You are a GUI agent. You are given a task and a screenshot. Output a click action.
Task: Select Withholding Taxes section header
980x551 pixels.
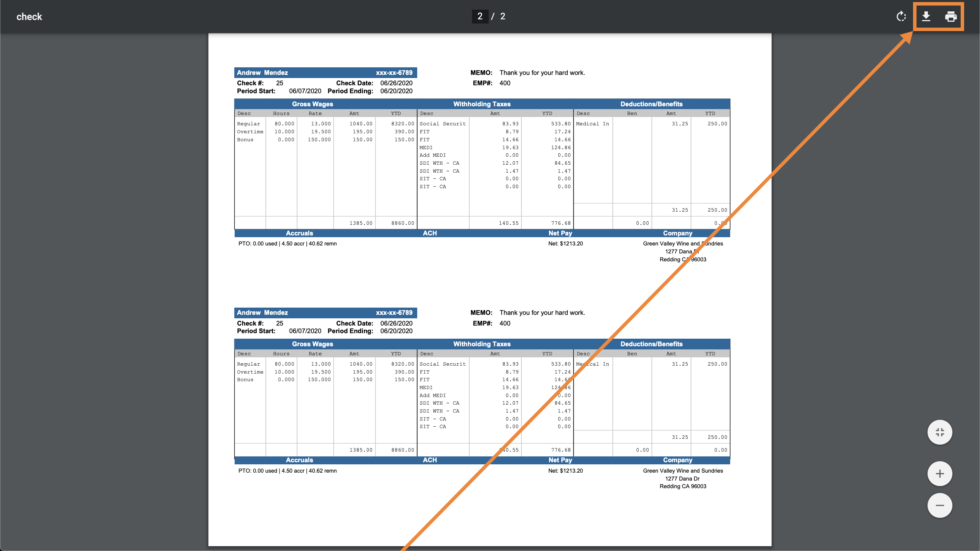482,104
